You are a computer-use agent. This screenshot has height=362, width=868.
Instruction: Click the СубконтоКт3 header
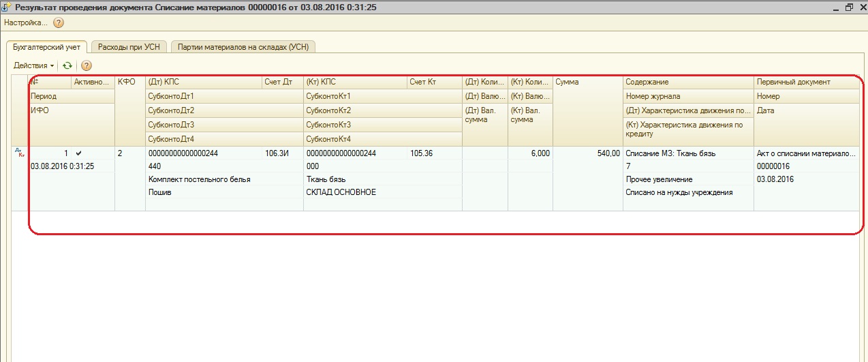[x=382, y=125]
